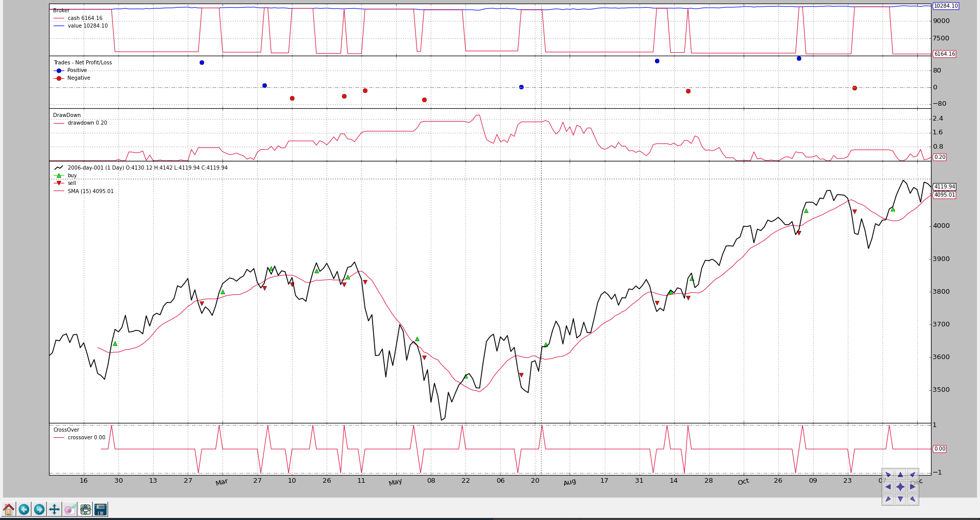The image size is (980, 520).
Task: Click the 4095.01 SMA tag on right axis
Action: coord(944,195)
